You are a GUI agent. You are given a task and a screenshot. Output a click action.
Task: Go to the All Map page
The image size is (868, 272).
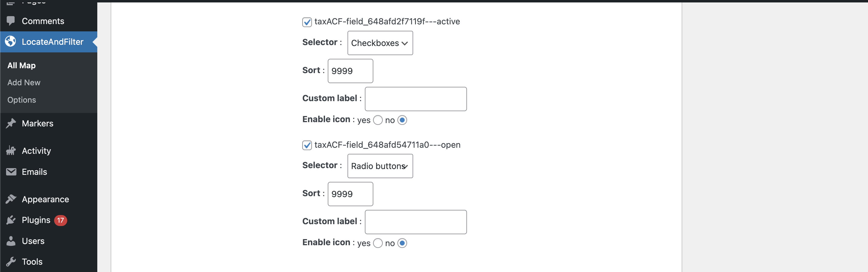[22, 65]
